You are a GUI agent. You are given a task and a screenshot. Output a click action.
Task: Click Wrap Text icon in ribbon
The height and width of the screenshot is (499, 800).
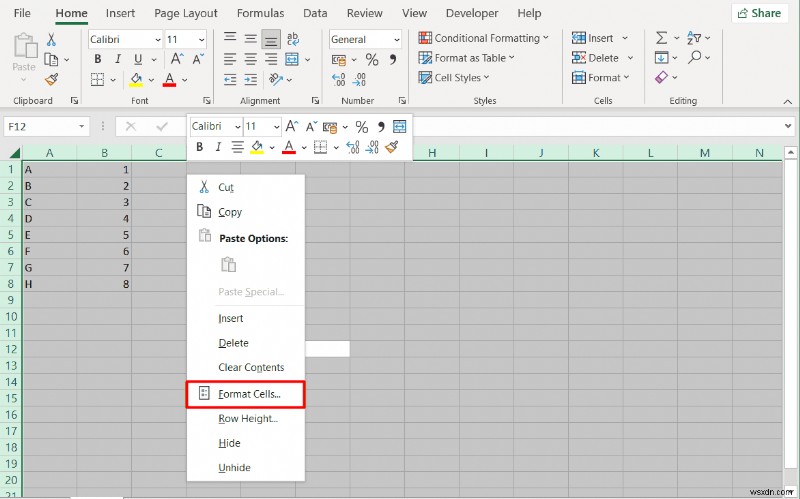click(x=293, y=39)
